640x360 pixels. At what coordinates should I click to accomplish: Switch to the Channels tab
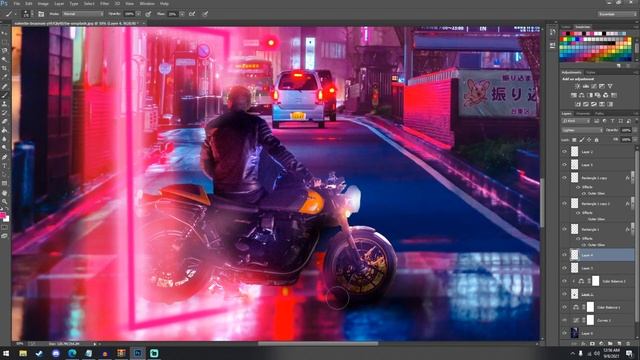click(x=583, y=113)
